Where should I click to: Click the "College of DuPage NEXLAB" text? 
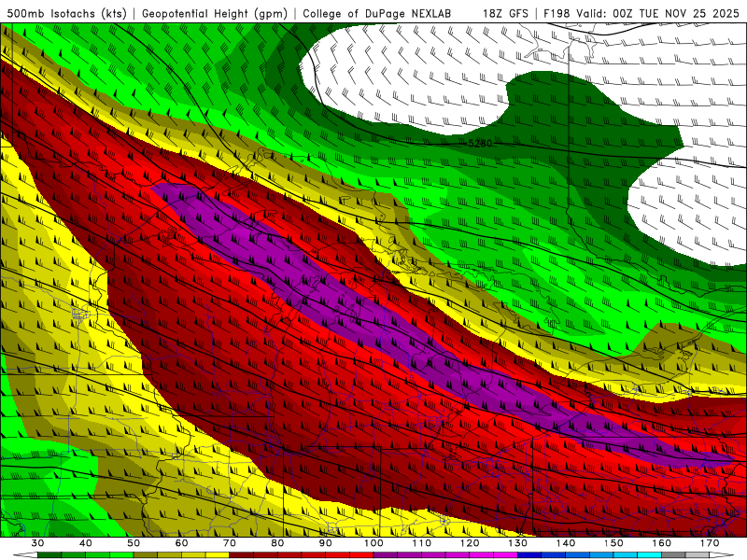(x=377, y=14)
